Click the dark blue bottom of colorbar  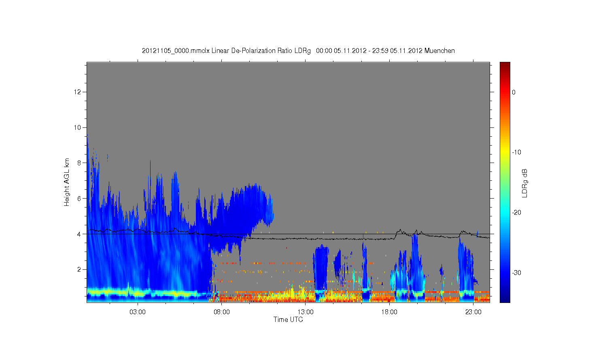click(x=505, y=299)
